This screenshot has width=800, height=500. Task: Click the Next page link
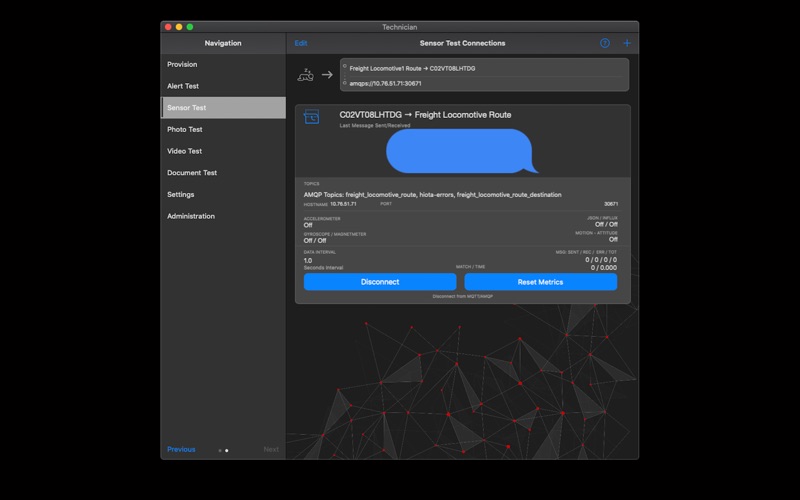(x=271, y=449)
